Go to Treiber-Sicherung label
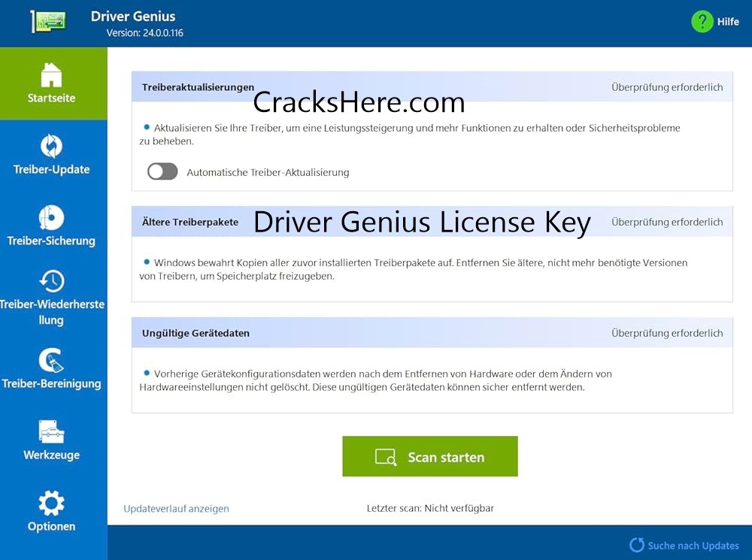This screenshot has width=752, height=560. [x=51, y=241]
